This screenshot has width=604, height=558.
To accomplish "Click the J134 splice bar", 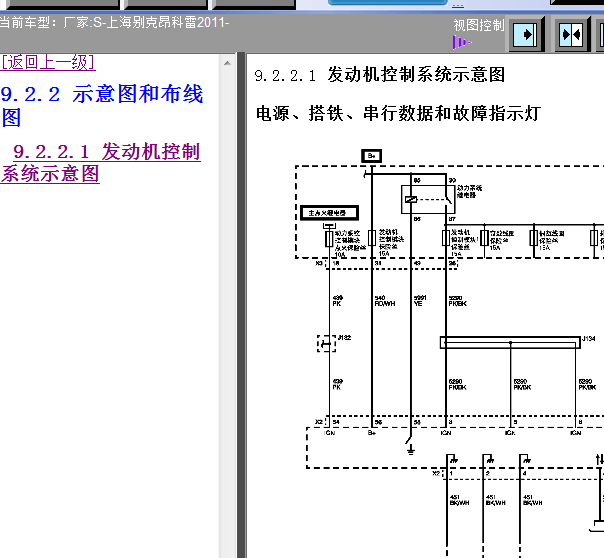I will [x=510, y=342].
